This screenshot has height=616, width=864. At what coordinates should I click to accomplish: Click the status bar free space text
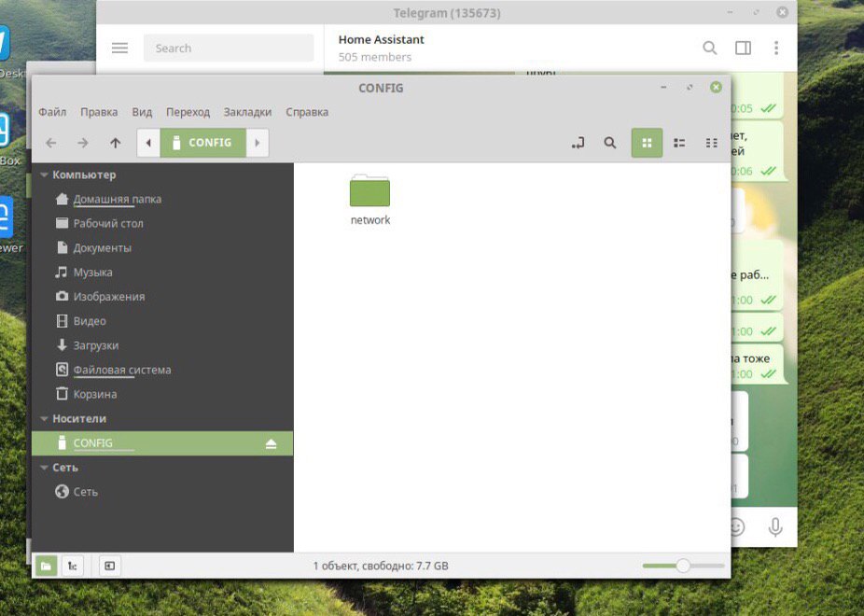click(x=381, y=566)
